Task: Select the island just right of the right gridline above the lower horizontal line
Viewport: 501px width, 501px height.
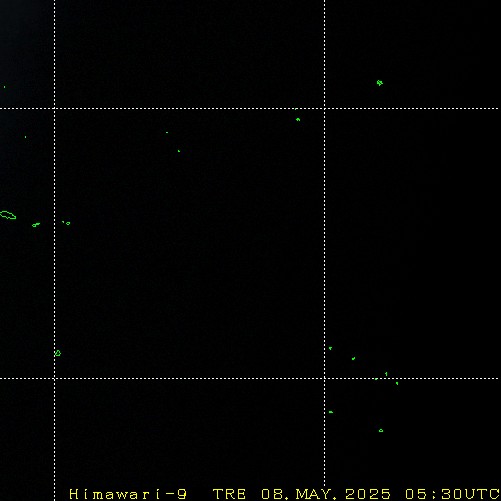Action: click(330, 348)
